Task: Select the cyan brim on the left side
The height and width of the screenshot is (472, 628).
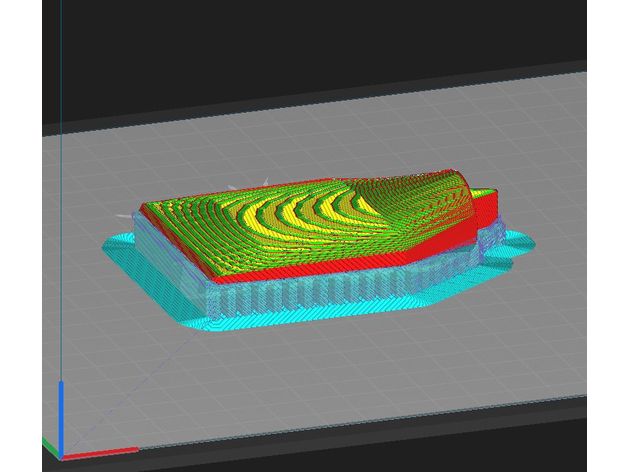Action: [x=120, y=245]
